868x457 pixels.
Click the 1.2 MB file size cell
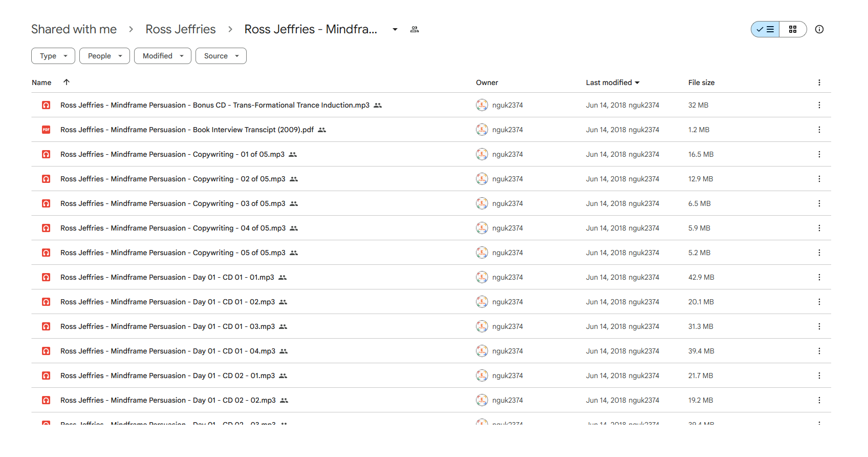699,130
